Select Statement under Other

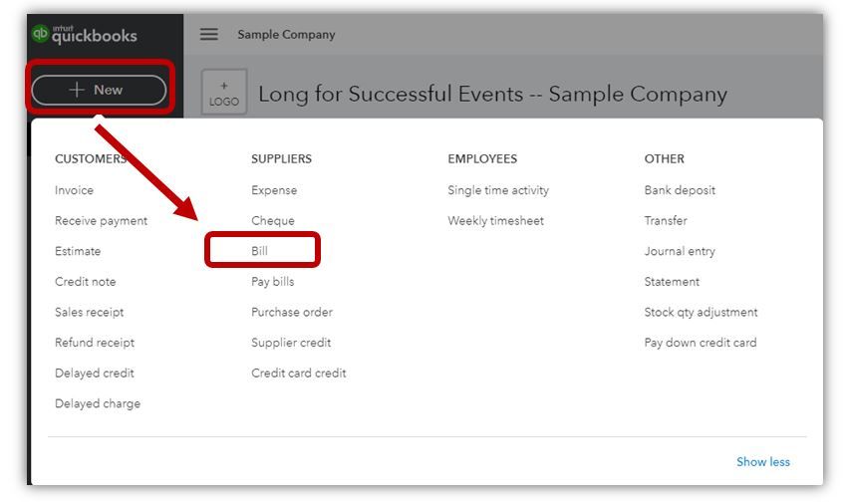pos(672,282)
